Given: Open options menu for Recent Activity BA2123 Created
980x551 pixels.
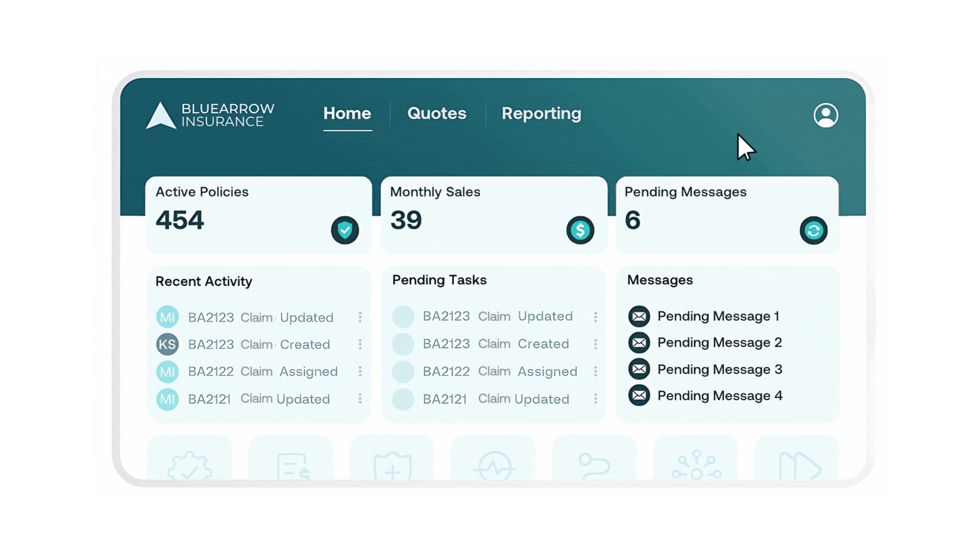Looking at the screenshot, I should pos(360,344).
